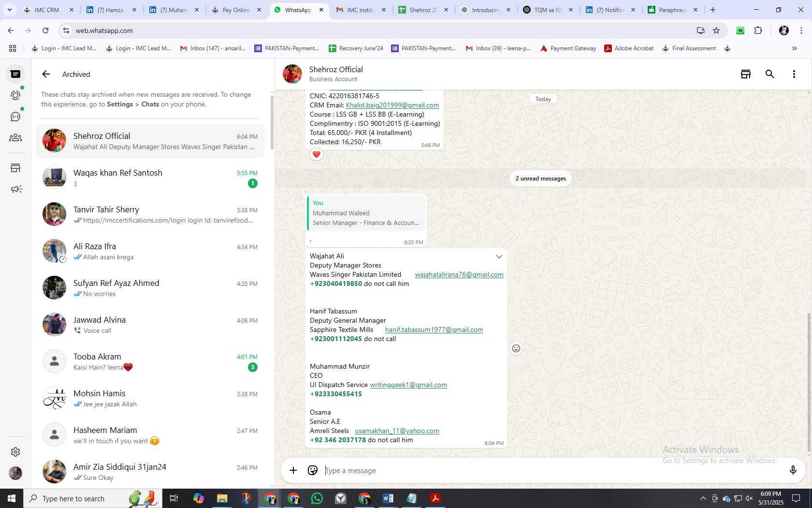This screenshot has height=508, width=812.
Task: Click the hanif.tabassum1977@gmail.com email link
Action: coord(434,329)
